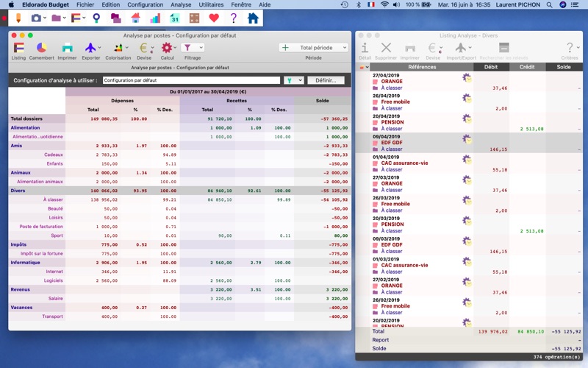
Task: Click the plus button next to Période
Action: (285, 48)
